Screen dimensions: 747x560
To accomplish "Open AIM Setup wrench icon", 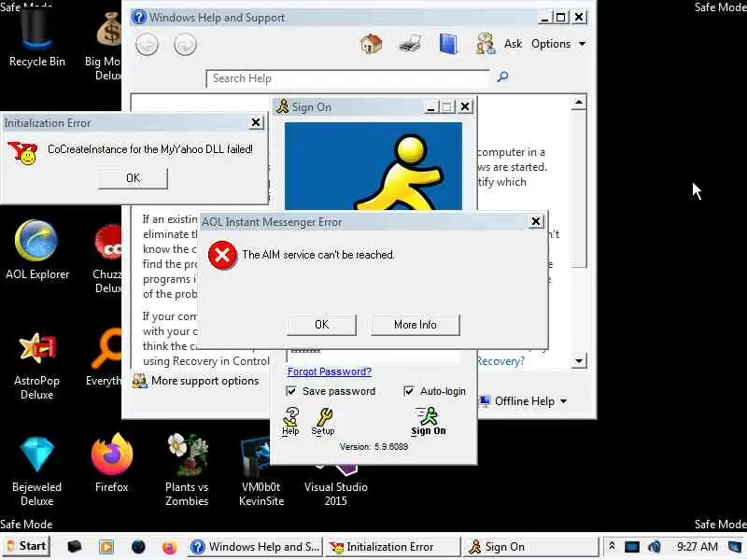I will pos(323,422).
